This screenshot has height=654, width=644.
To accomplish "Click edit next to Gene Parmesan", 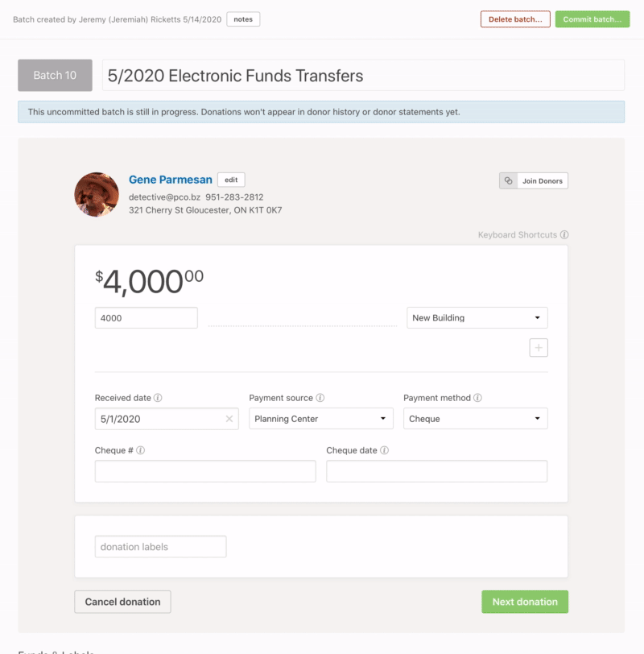I will pyautogui.click(x=231, y=180).
